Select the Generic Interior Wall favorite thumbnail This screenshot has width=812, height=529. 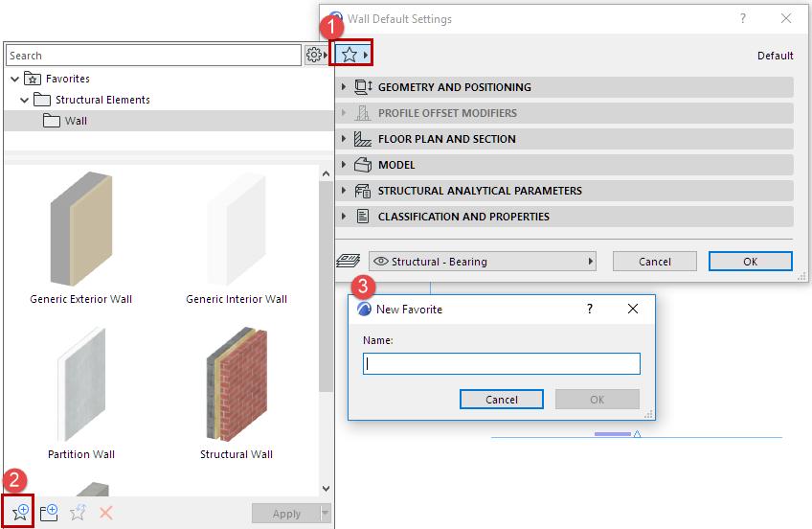(x=237, y=229)
